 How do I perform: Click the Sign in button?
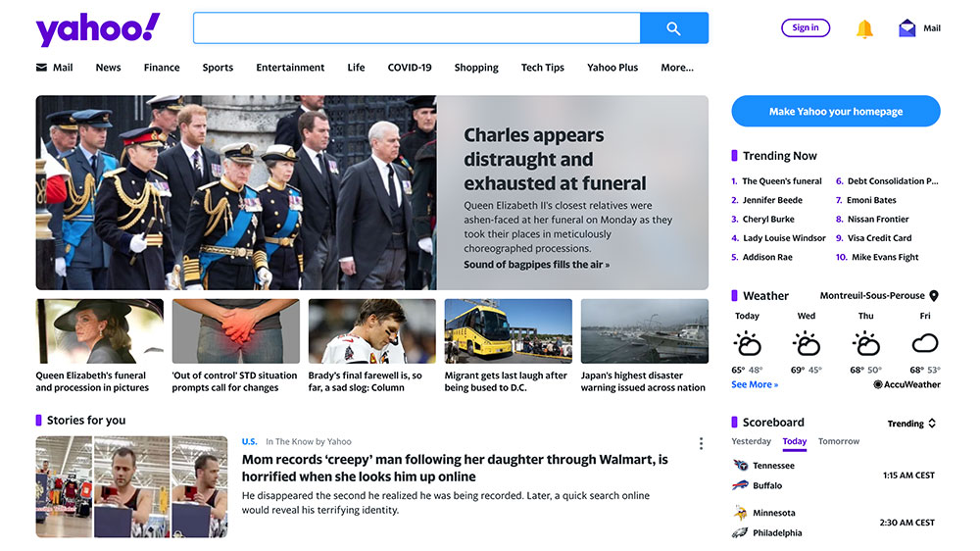(806, 27)
